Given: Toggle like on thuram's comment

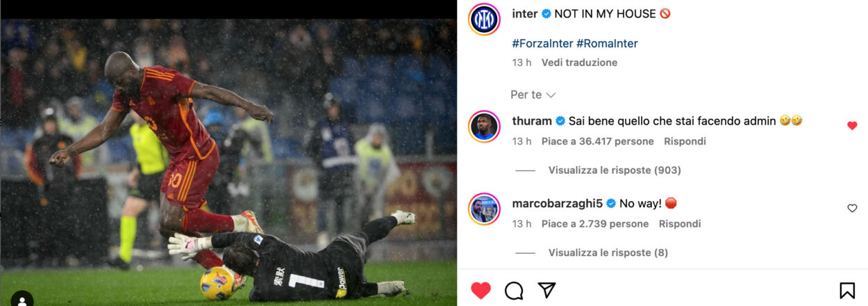Looking at the screenshot, I should 852,126.
